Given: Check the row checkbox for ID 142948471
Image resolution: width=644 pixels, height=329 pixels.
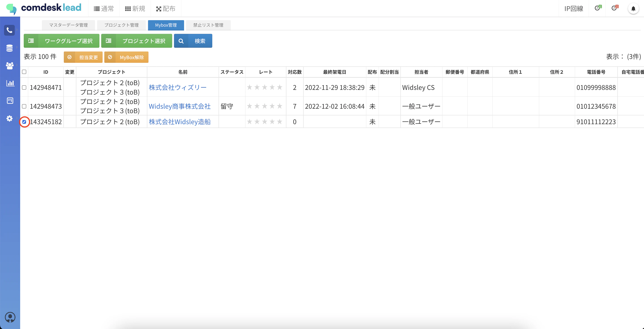Looking at the screenshot, I should click(24, 87).
